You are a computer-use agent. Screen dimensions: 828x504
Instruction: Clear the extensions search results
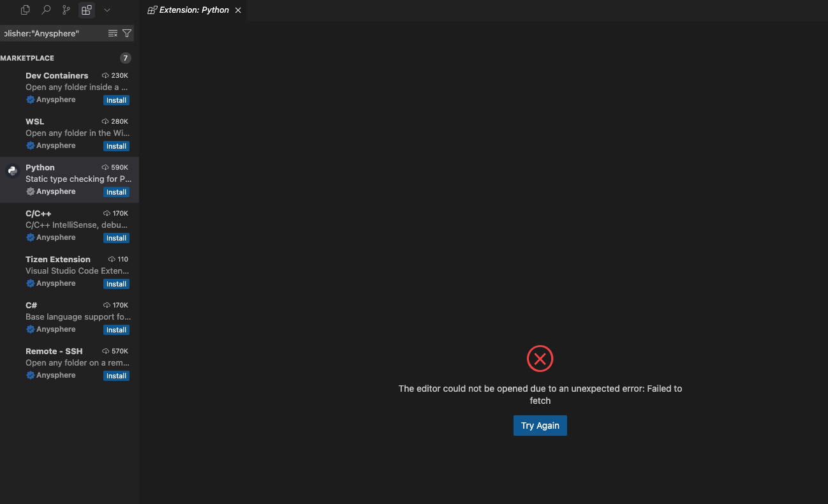pos(113,33)
